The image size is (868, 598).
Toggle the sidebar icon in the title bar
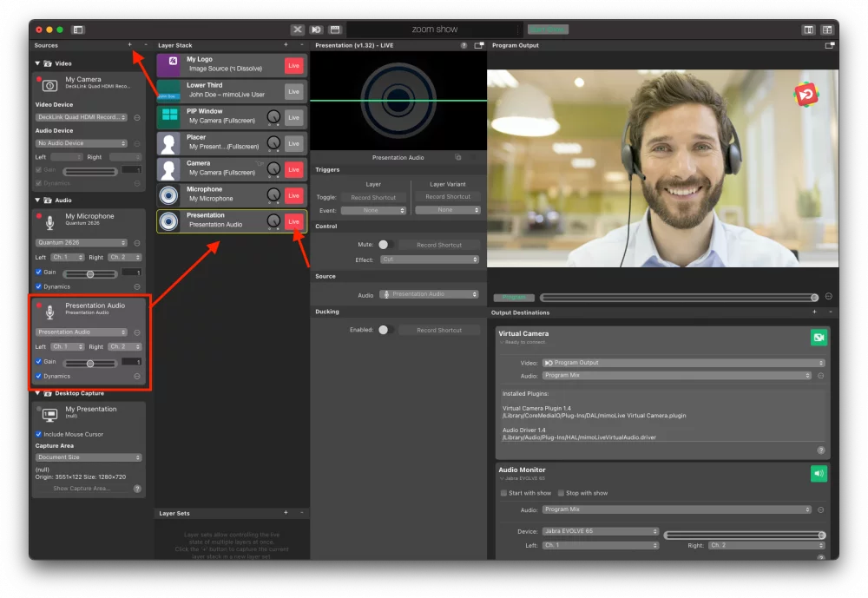tap(78, 30)
